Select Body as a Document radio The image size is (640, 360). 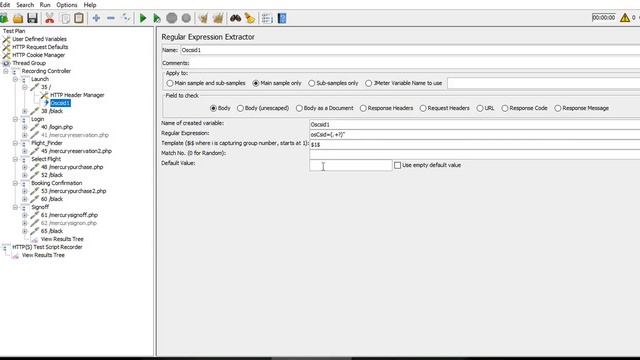(x=299, y=108)
